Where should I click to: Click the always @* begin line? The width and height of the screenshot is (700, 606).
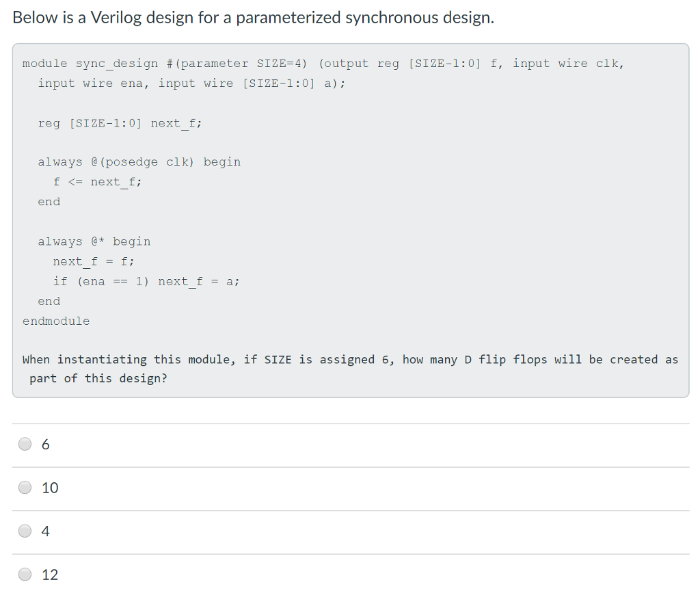click(x=94, y=241)
